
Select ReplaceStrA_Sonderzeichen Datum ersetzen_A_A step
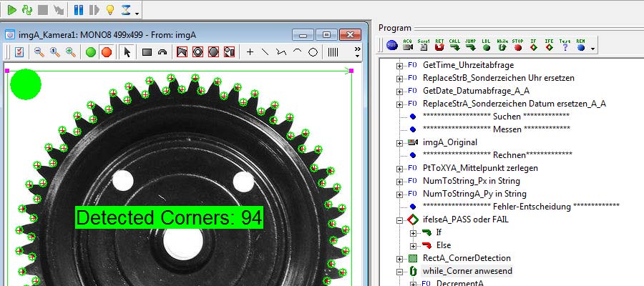pyautogui.click(x=514, y=104)
